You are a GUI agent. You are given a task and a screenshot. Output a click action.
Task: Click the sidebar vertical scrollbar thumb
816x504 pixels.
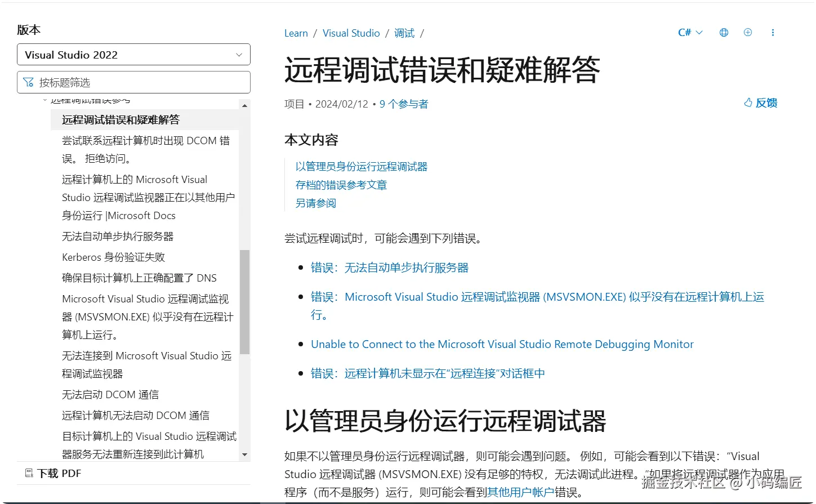pos(244,302)
